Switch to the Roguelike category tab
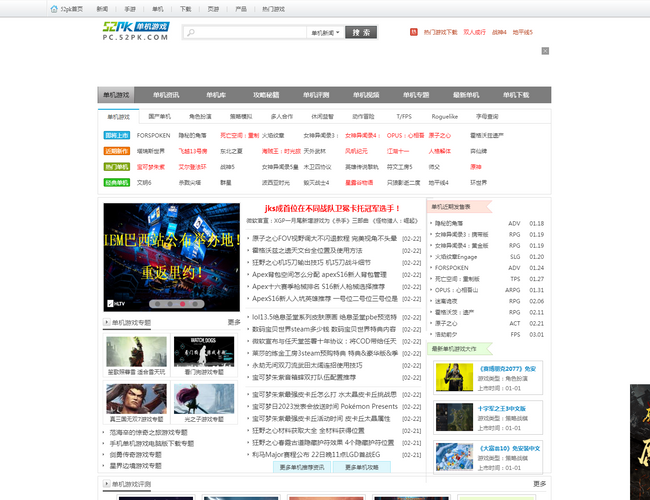Screen dimensions: 650x500 (445, 117)
